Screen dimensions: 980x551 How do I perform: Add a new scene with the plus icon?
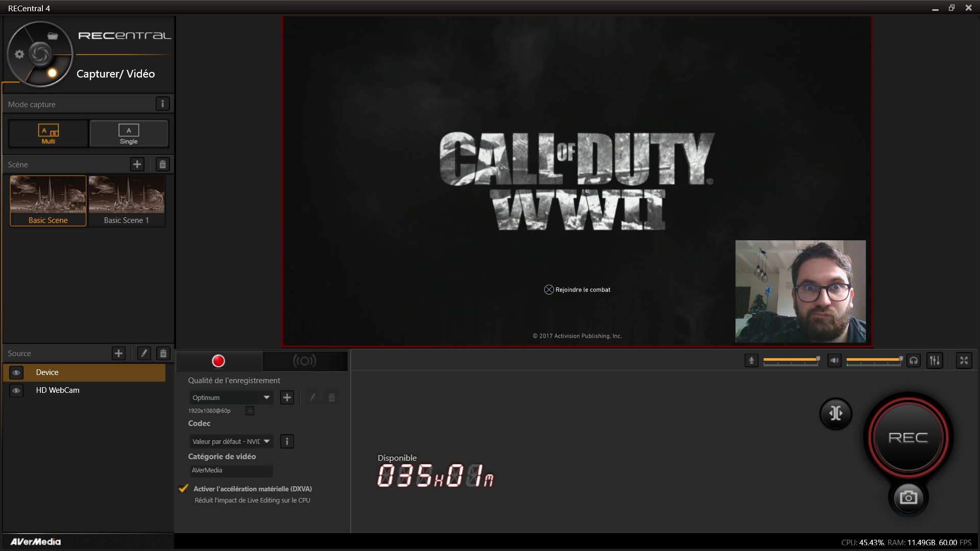(137, 164)
